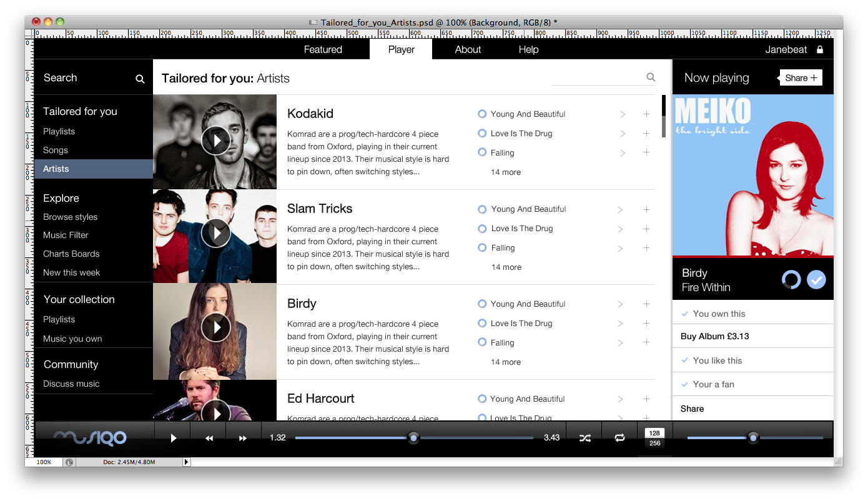Screen dimensions: 868x501
Task: Expand chevron for Birdy's Love Is The Drug
Action: (x=621, y=324)
